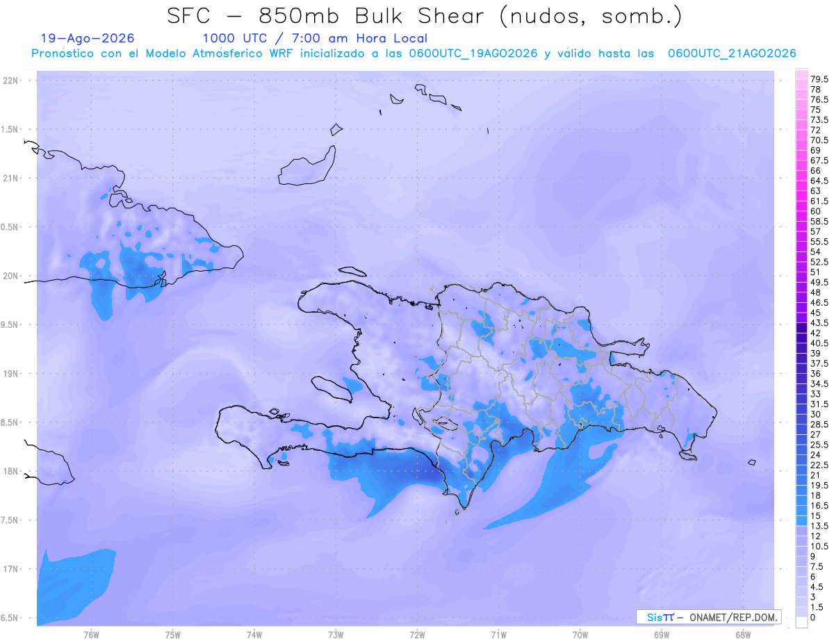Click the clipped '9.5N' latitude label
The width and height of the screenshot is (834, 644).
[x=10, y=325]
